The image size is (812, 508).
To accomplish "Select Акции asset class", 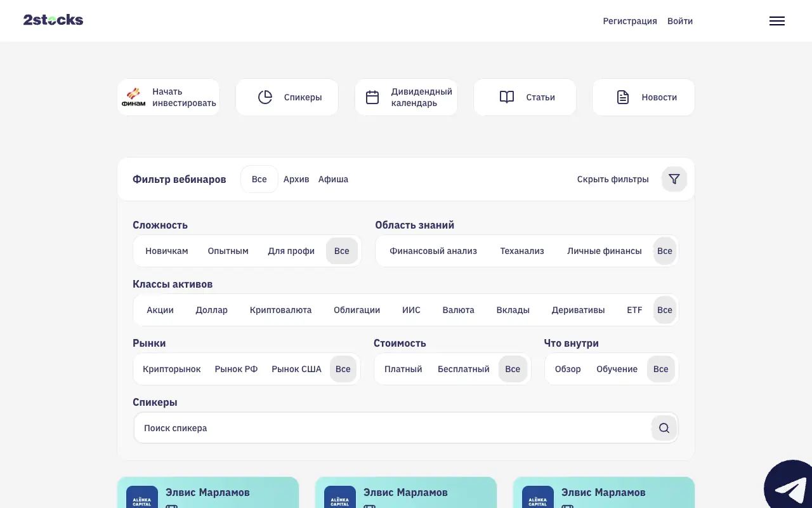I will 160,310.
